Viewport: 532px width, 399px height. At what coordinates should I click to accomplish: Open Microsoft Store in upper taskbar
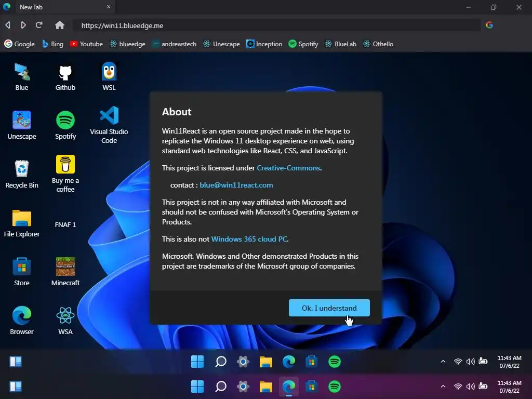click(x=312, y=362)
